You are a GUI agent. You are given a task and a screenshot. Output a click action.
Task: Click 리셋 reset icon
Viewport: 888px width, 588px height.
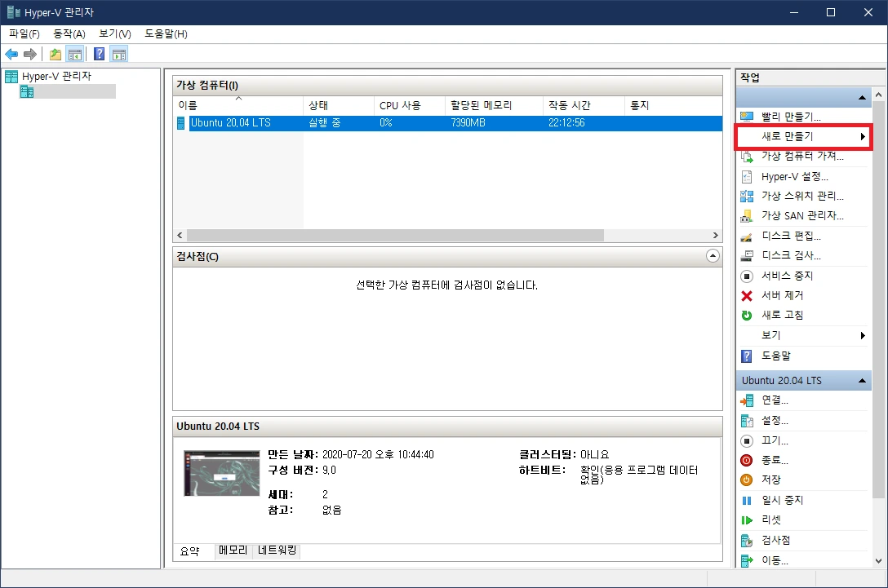click(747, 520)
